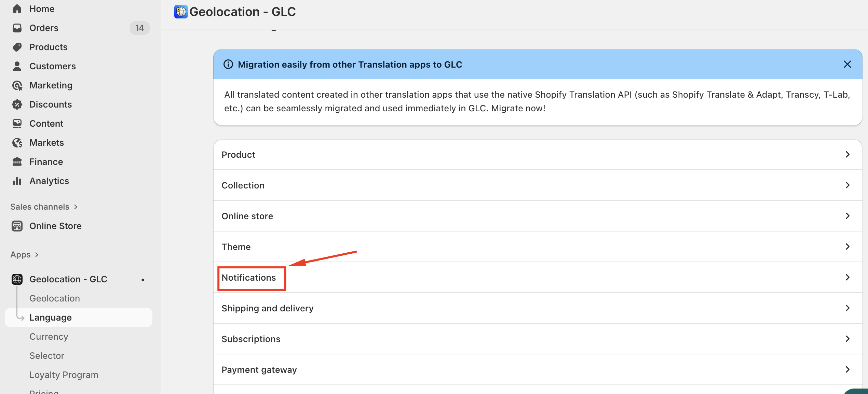Click the Marketing target icon

[17, 85]
